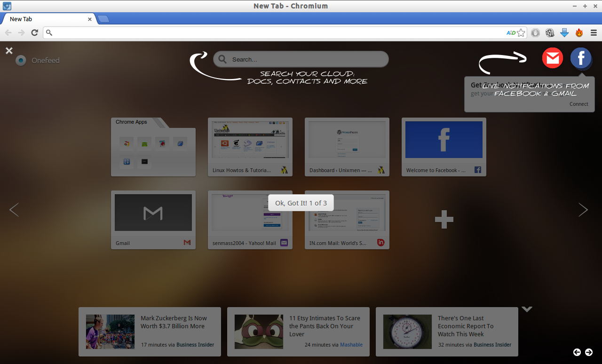Show next news stories arrow

coord(588,352)
